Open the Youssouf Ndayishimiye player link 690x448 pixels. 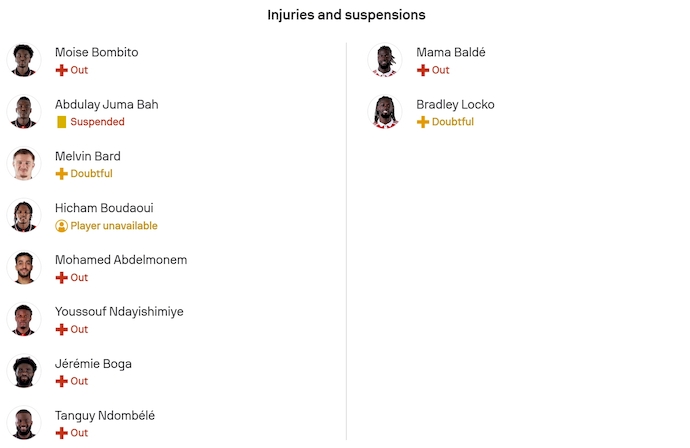(119, 312)
